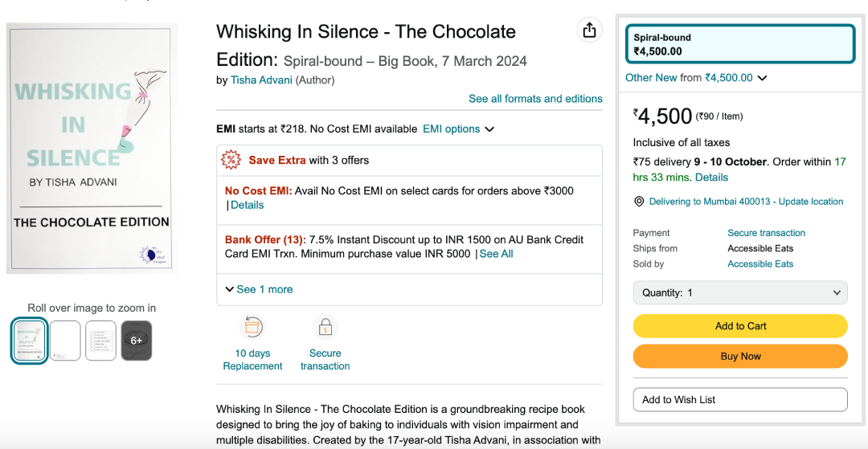Open the Quantity dropdown
Image resolution: width=868 pixels, height=449 pixels.
740,292
